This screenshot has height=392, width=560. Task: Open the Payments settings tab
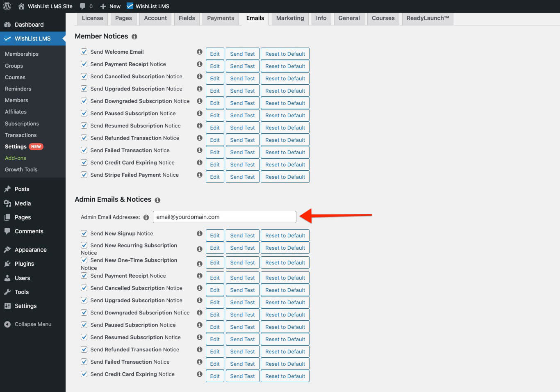221,18
